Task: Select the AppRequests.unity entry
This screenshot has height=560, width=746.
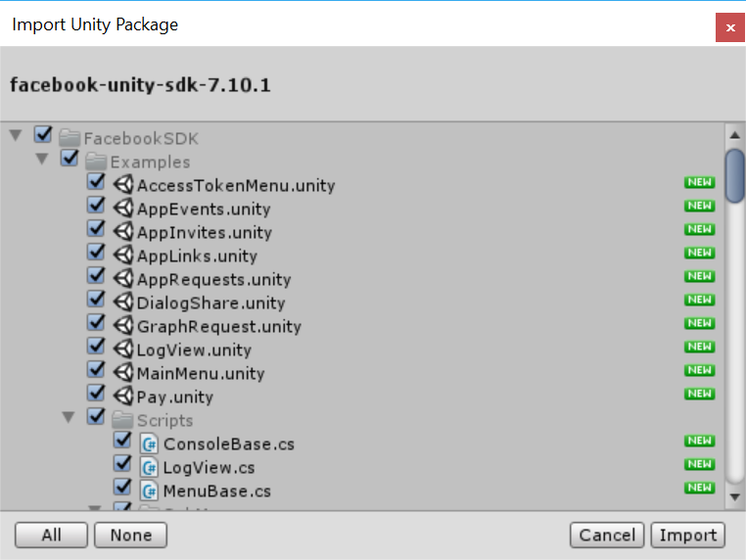Action: pos(213,279)
